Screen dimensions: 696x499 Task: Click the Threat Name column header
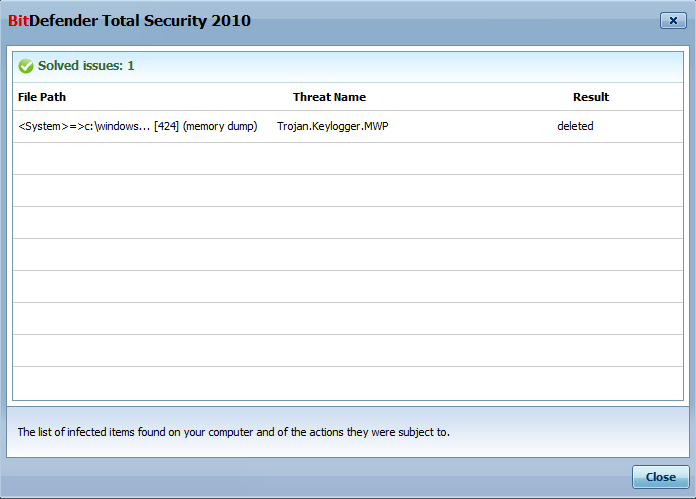coord(329,97)
